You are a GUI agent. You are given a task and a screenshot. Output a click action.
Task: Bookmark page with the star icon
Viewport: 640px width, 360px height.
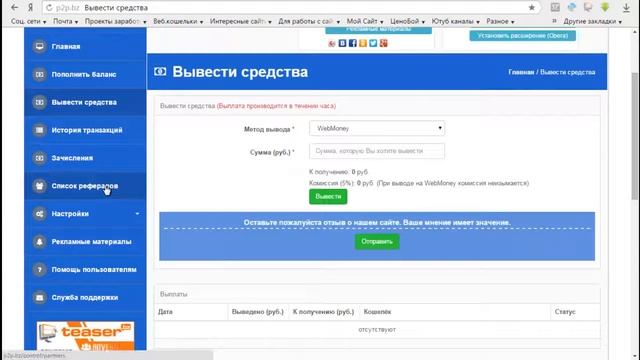[531, 7]
